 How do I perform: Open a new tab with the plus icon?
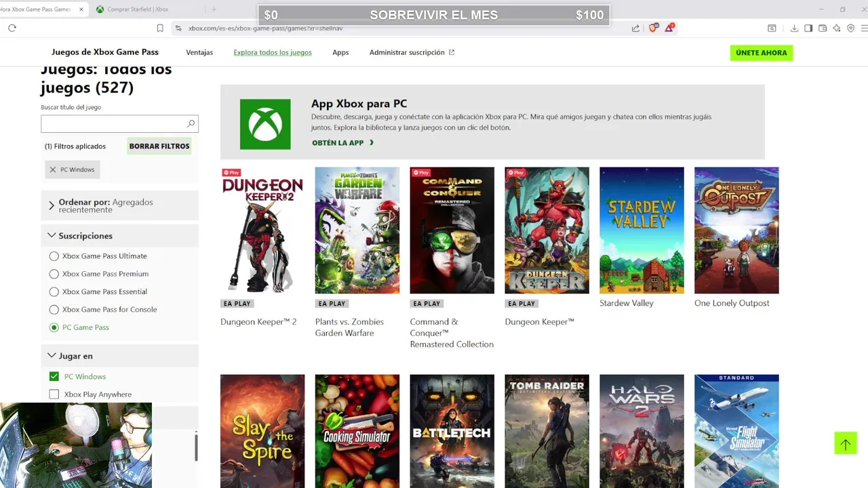tap(214, 9)
